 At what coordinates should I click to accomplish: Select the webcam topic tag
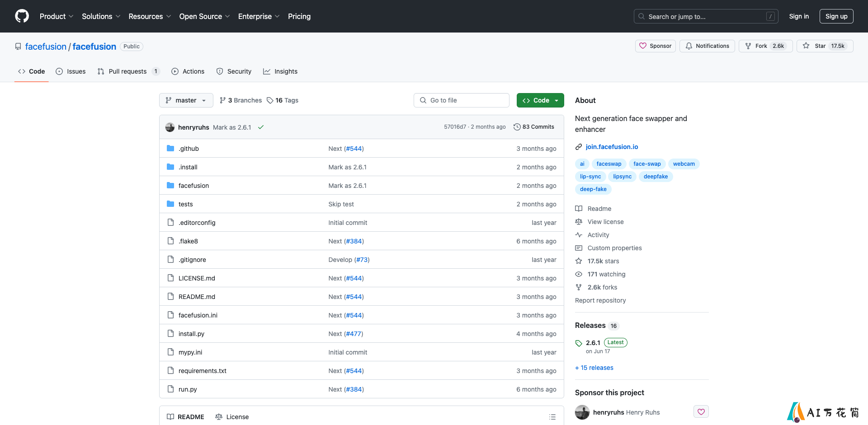(x=684, y=164)
